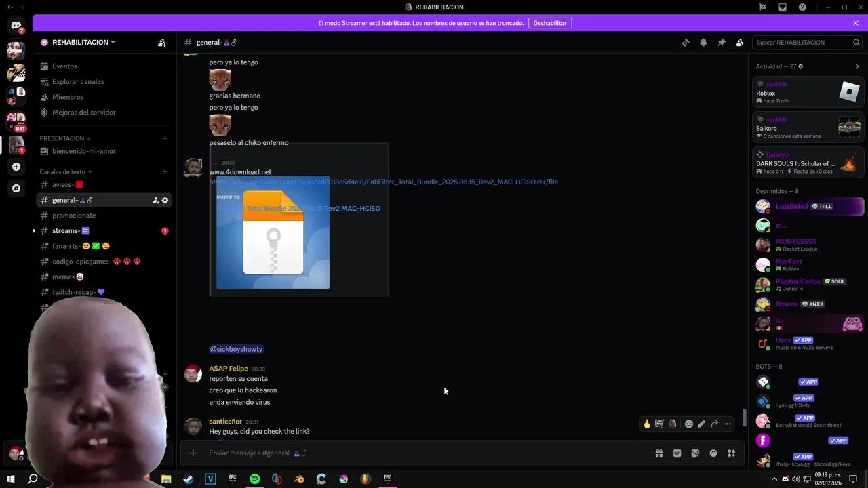
Task: Open the sticker picker
Action: 695,453
